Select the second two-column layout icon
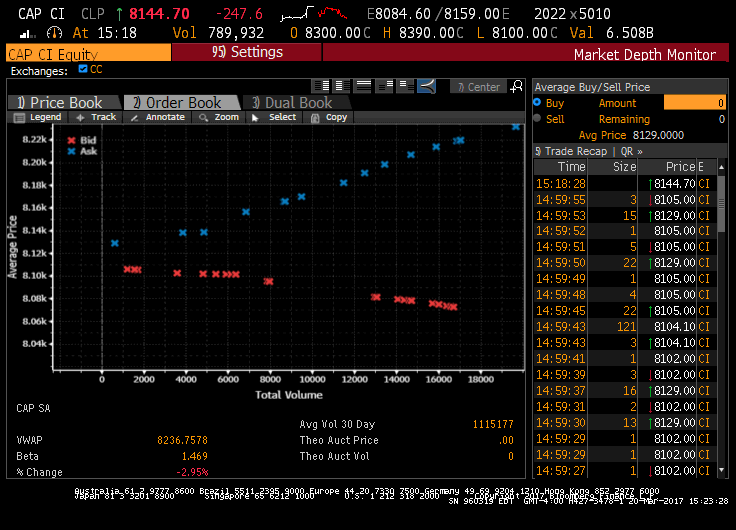Viewport: 736px width, 530px height. [343, 86]
